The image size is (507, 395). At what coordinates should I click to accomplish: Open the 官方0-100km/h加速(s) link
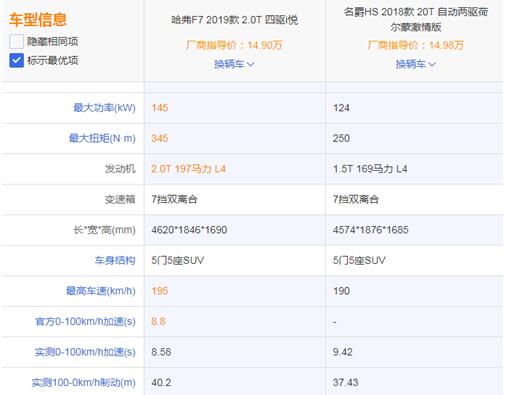85,321
